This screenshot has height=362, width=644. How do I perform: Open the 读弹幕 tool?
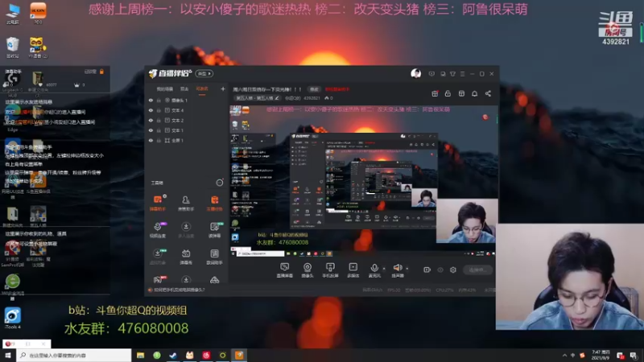click(214, 229)
